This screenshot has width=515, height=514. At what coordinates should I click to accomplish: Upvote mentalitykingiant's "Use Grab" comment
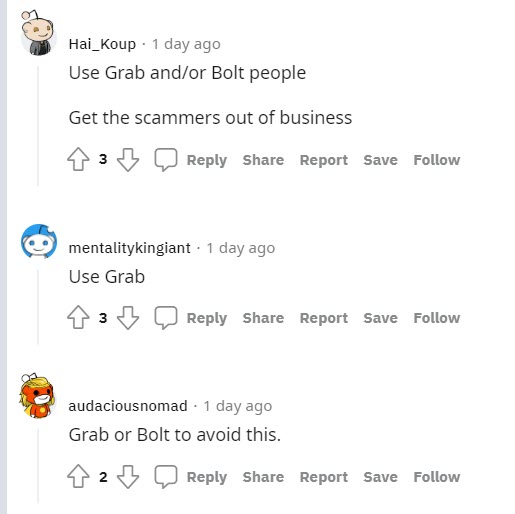point(78,317)
